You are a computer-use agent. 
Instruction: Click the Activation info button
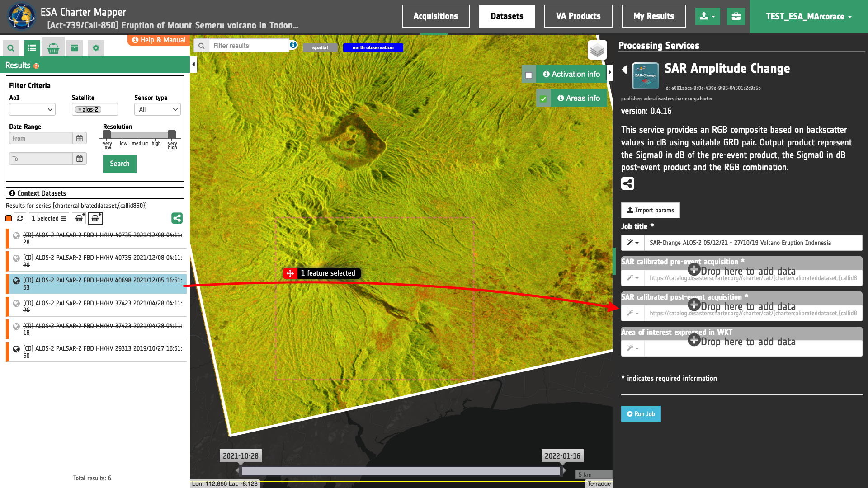click(571, 74)
